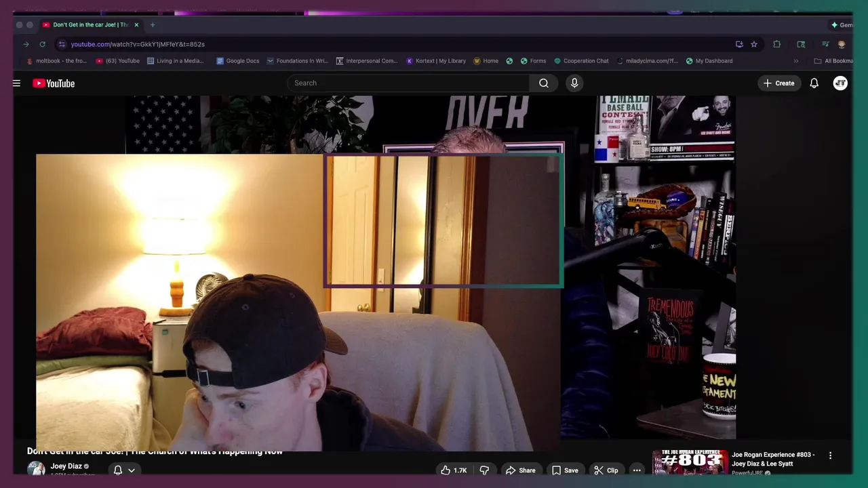
Task: Like the video with 1.7K likes
Action: pos(454,470)
